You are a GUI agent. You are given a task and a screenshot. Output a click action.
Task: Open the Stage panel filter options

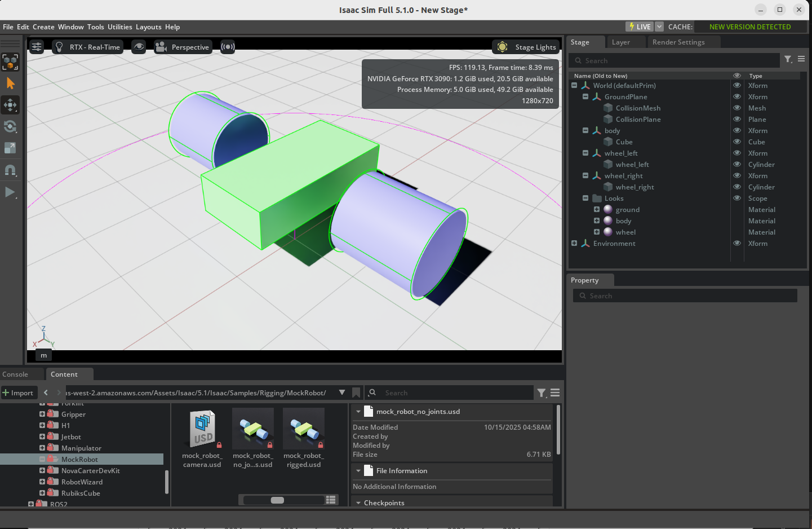[788, 60]
